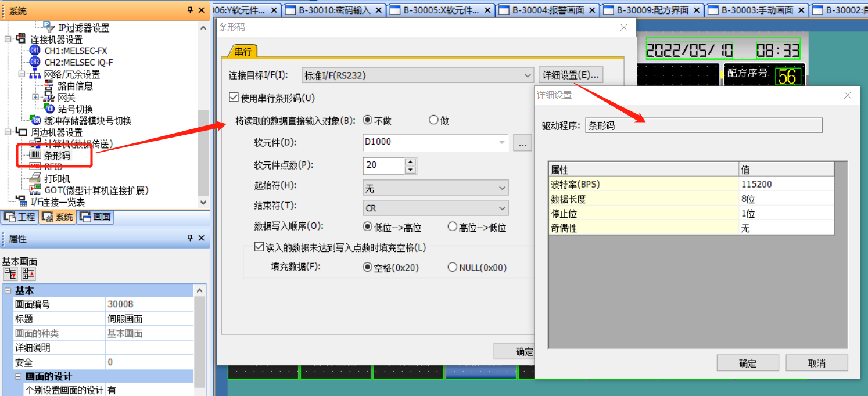The image size is (868, 396).
Task: Open the 条形码 barcode tree item
Action: [x=57, y=156]
